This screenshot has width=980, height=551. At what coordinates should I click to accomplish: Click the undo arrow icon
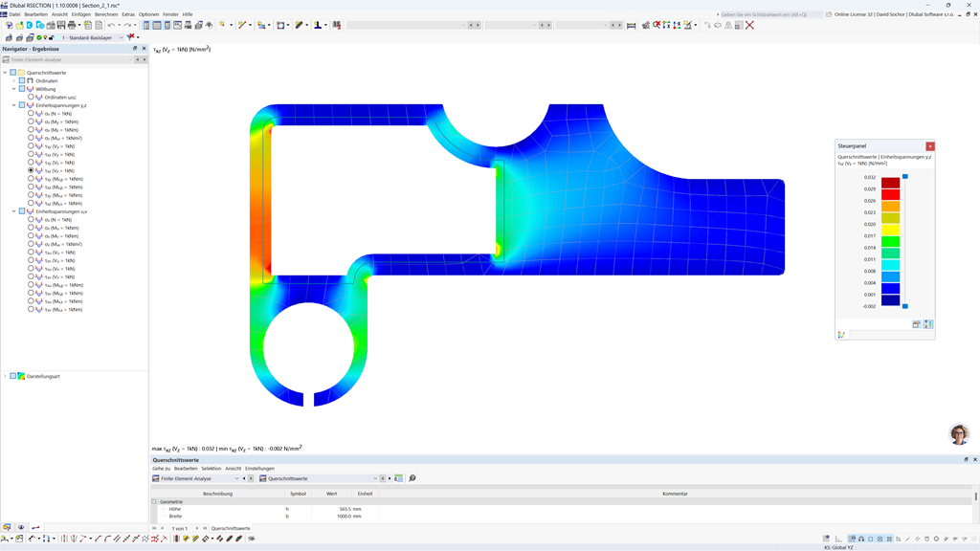[x=111, y=25]
